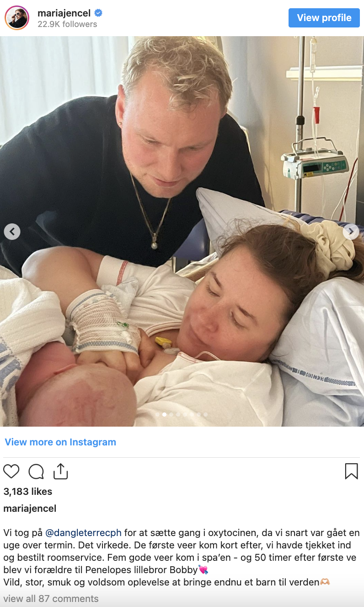Like the post with the heart icon
Screen dimensions: 364x607
tap(11, 472)
